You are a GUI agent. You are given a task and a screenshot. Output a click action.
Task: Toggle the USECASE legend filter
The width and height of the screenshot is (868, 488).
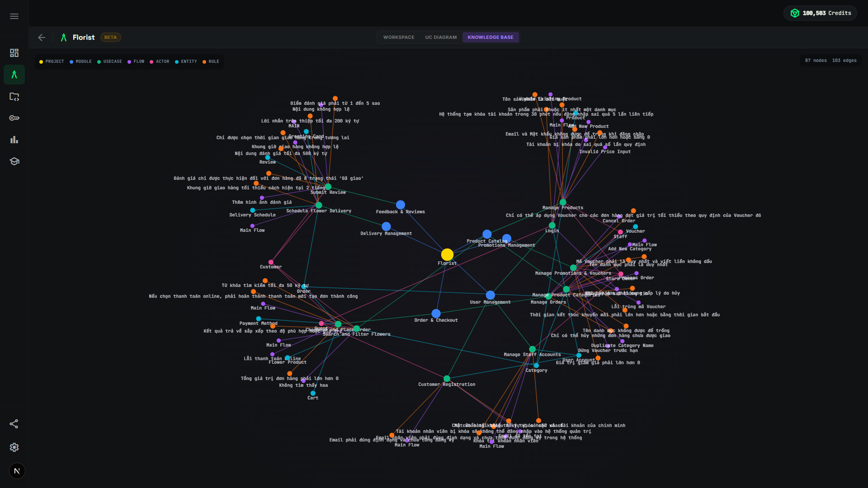109,61
